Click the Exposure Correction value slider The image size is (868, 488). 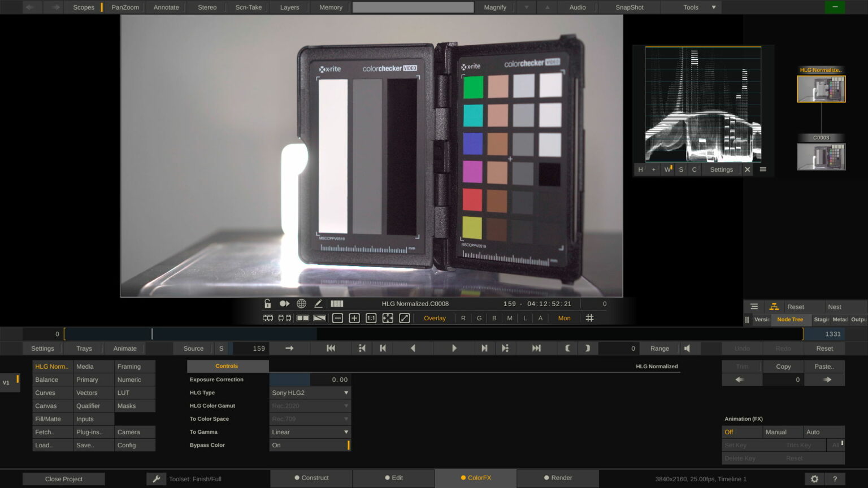click(x=290, y=380)
